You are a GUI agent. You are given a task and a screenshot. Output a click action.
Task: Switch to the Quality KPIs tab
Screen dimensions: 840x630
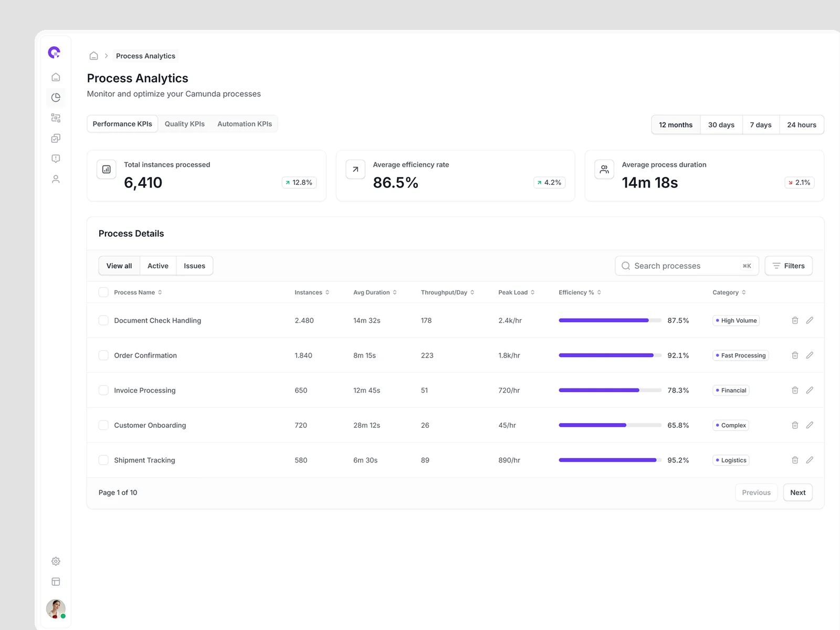pos(185,124)
